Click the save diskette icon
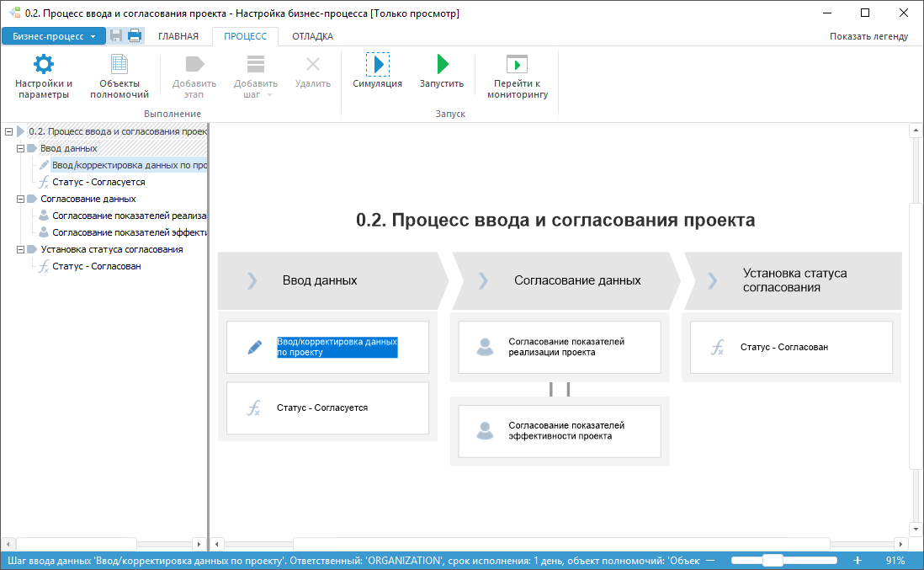Screen dimensions: 924x570 pyautogui.click(x=116, y=36)
